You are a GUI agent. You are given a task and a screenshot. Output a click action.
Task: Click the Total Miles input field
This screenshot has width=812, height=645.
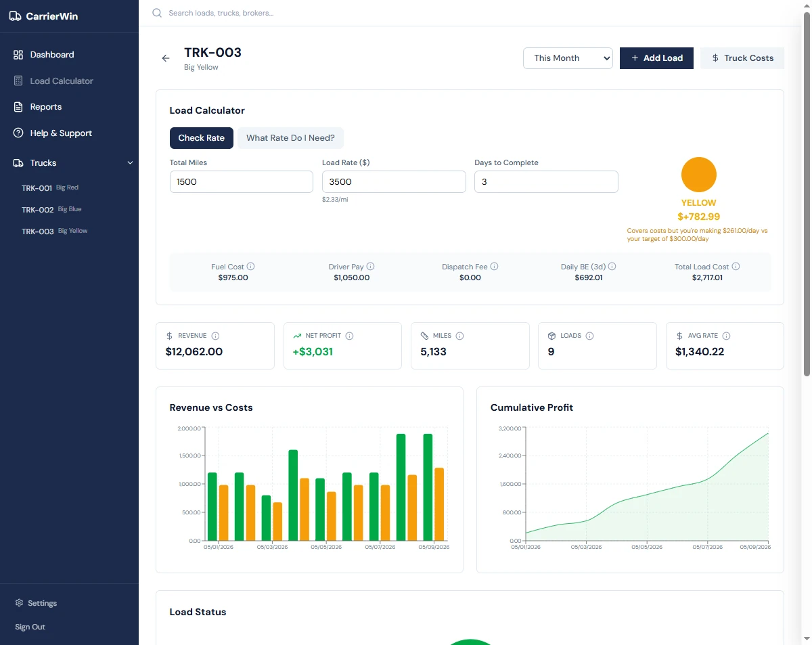242,181
